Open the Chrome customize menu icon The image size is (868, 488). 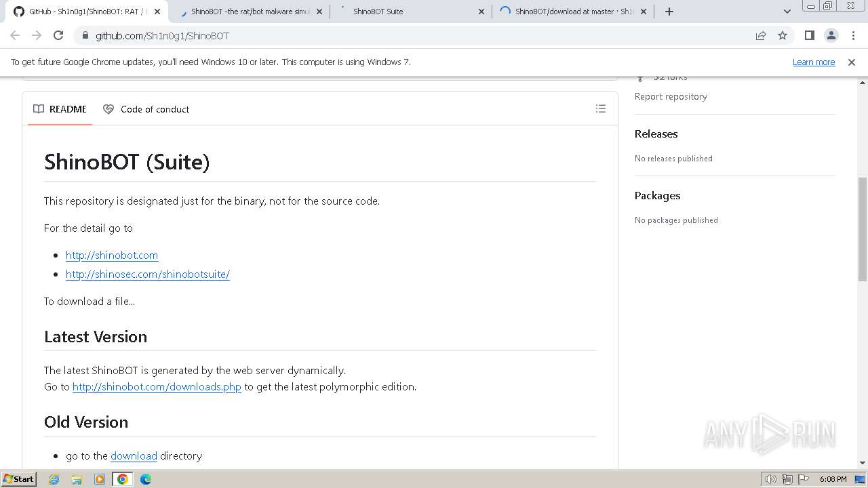[853, 35]
